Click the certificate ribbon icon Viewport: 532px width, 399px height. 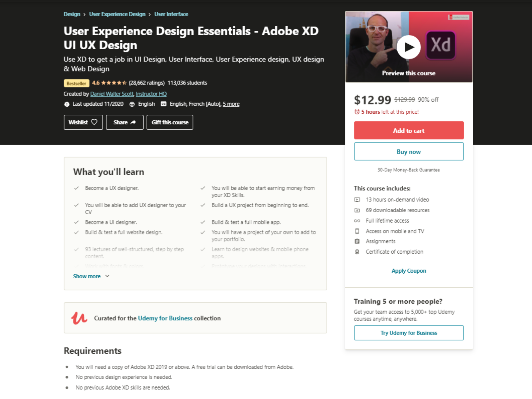[357, 252]
